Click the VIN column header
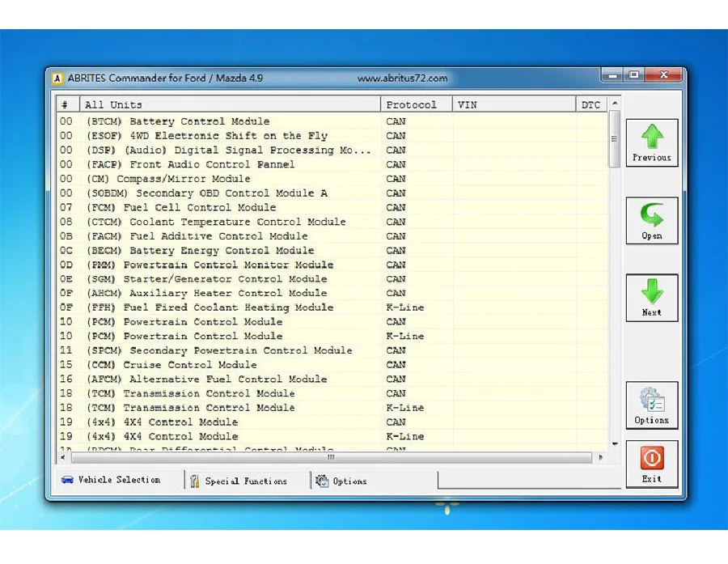Viewport: 728px width, 564px height. point(514,104)
